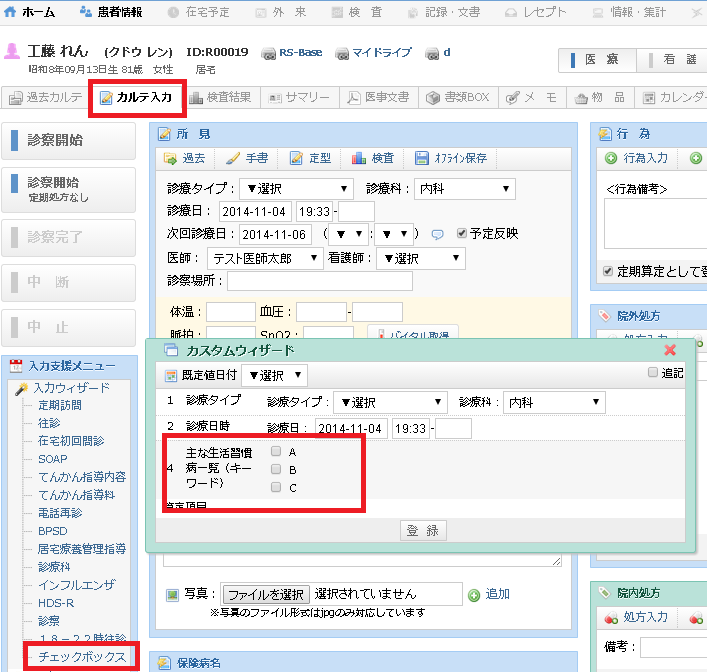Click the 過去 (past) icon in findings toolbar
The height and width of the screenshot is (672, 707).
tap(170, 158)
